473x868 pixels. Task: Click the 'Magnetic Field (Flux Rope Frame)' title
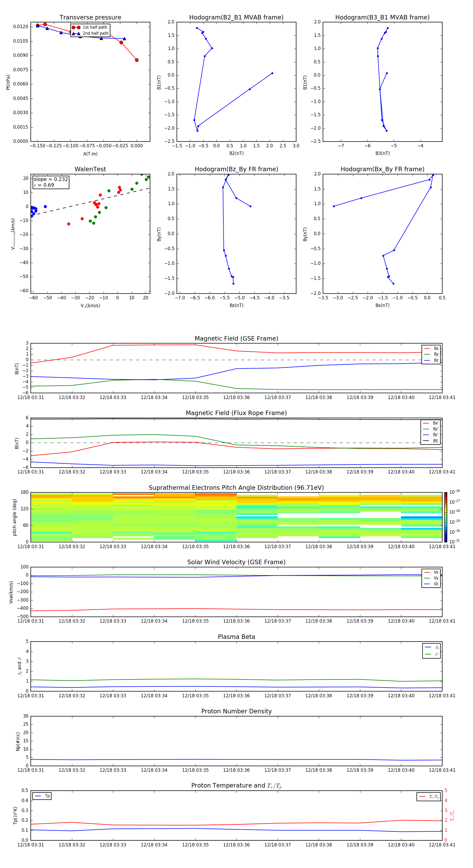click(236, 413)
